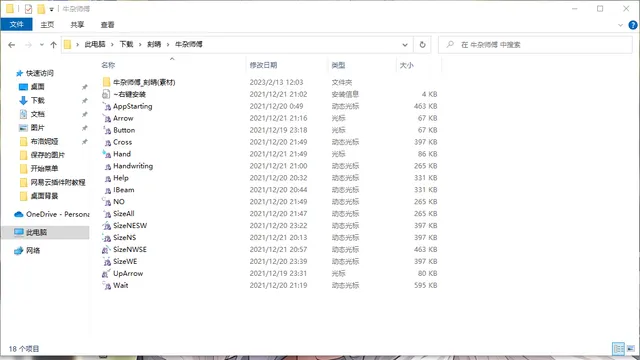Open the 主页 ribbon tab

[47, 25]
